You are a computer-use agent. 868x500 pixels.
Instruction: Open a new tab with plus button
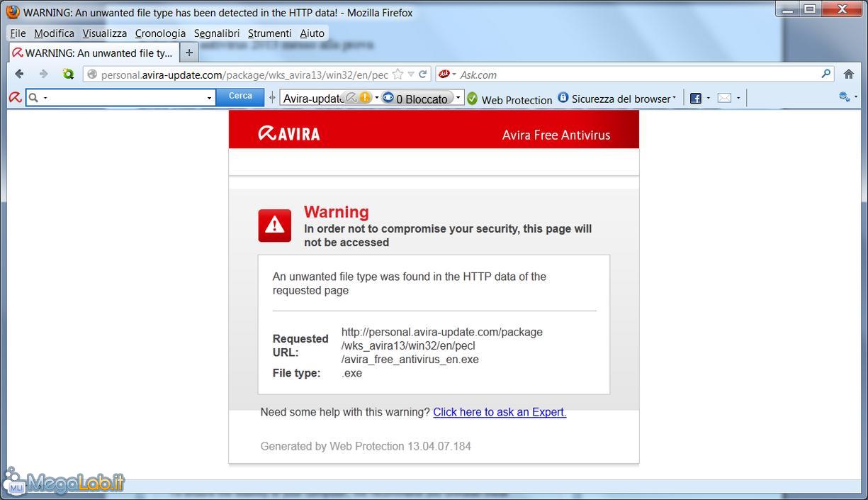coord(189,52)
